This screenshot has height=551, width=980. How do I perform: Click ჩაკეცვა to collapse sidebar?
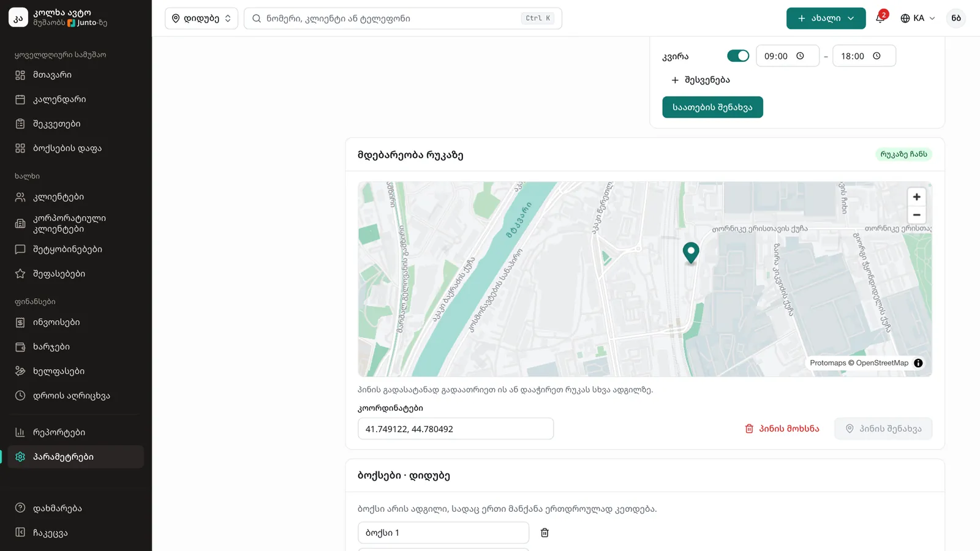76,533
